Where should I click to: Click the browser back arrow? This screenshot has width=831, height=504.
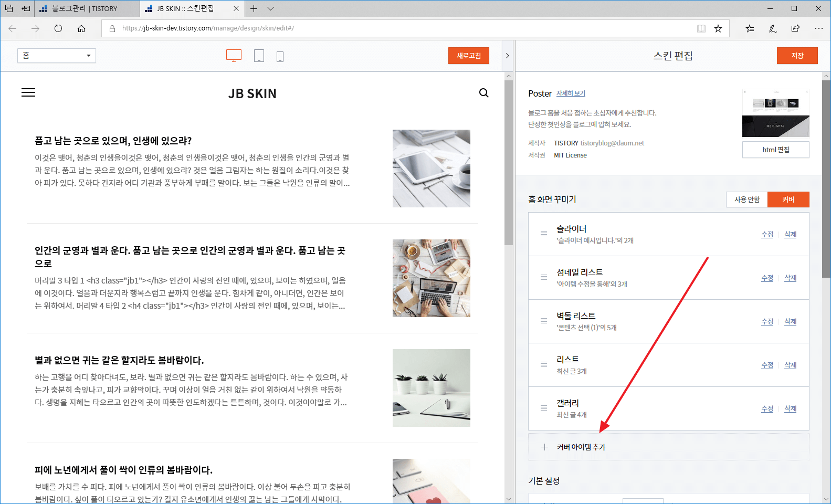tap(13, 28)
